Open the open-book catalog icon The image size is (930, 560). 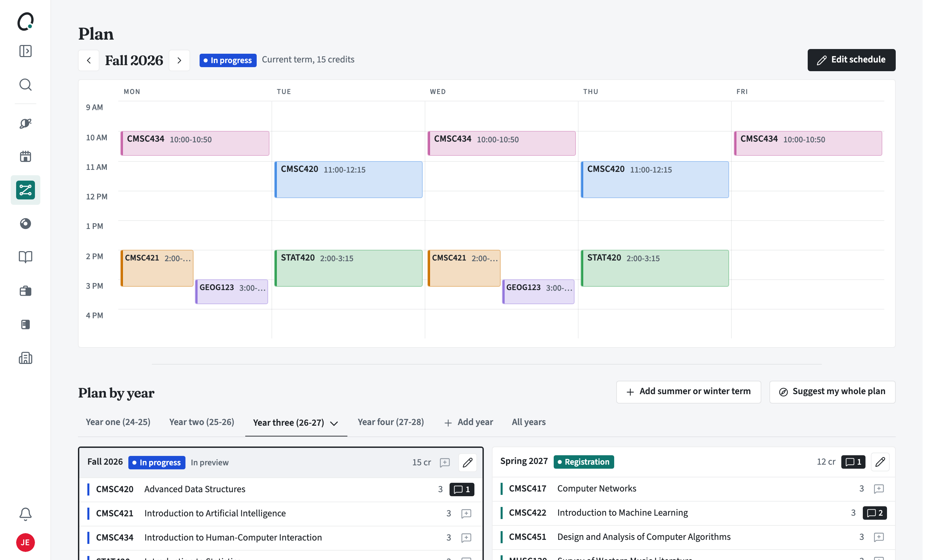coord(25,257)
